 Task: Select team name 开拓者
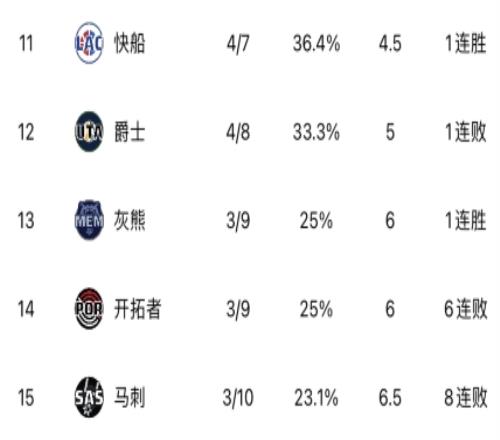138,309
